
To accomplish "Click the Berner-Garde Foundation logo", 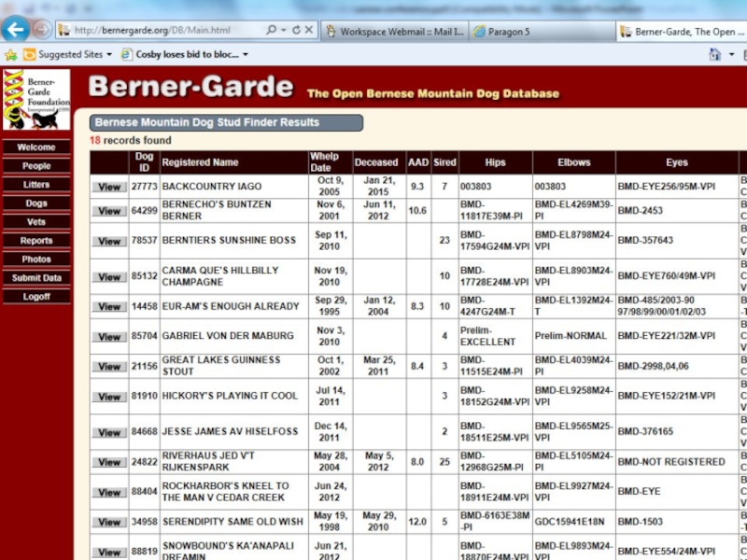I will [36, 100].
